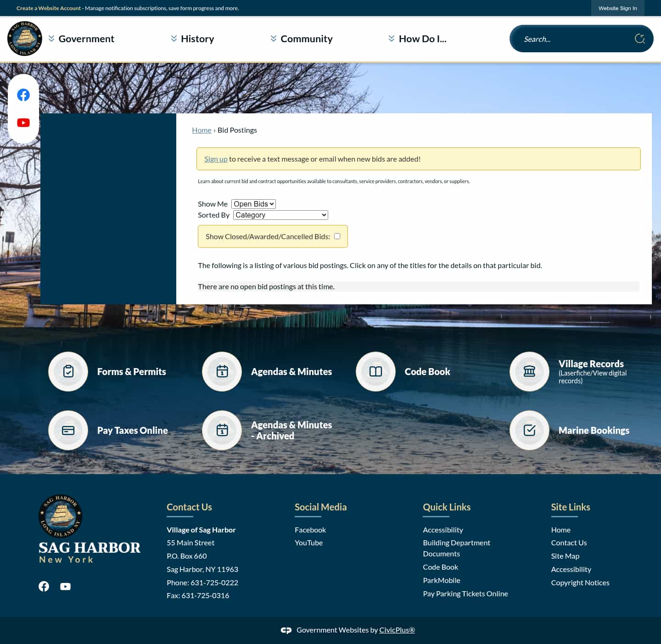Viewport: 661px width, 644px height.
Task: Expand the Government menu chevron
Action: point(51,39)
